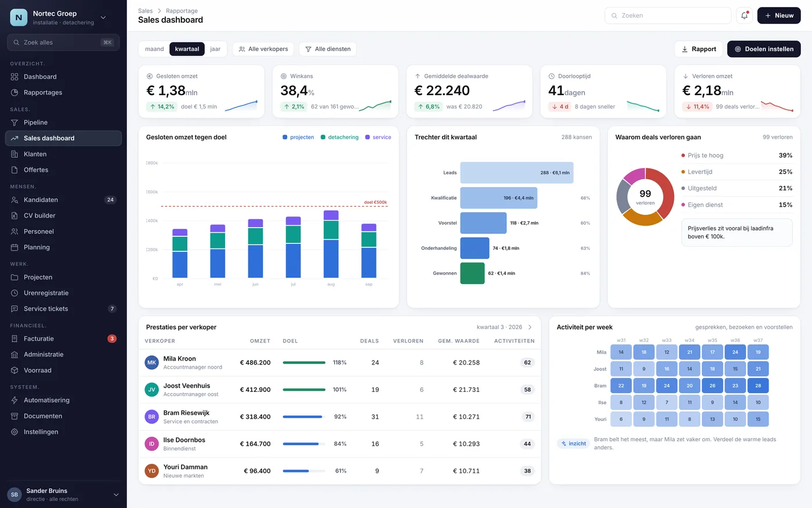Open the notifications bell
Image resolution: width=812 pixels, height=508 pixels.
pyautogui.click(x=744, y=16)
